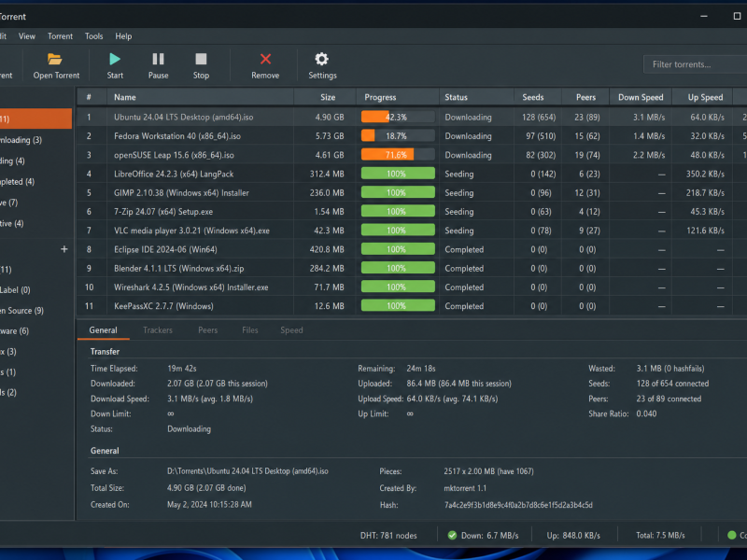Viewport: 747px width, 560px height.
Task: Click the plus icon in the sidebar
Action: click(x=64, y=249)
